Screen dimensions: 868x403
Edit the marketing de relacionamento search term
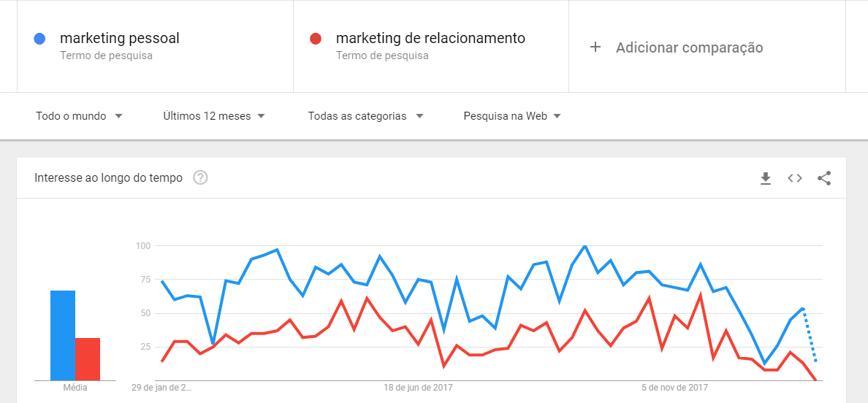[x=430, y=39]
